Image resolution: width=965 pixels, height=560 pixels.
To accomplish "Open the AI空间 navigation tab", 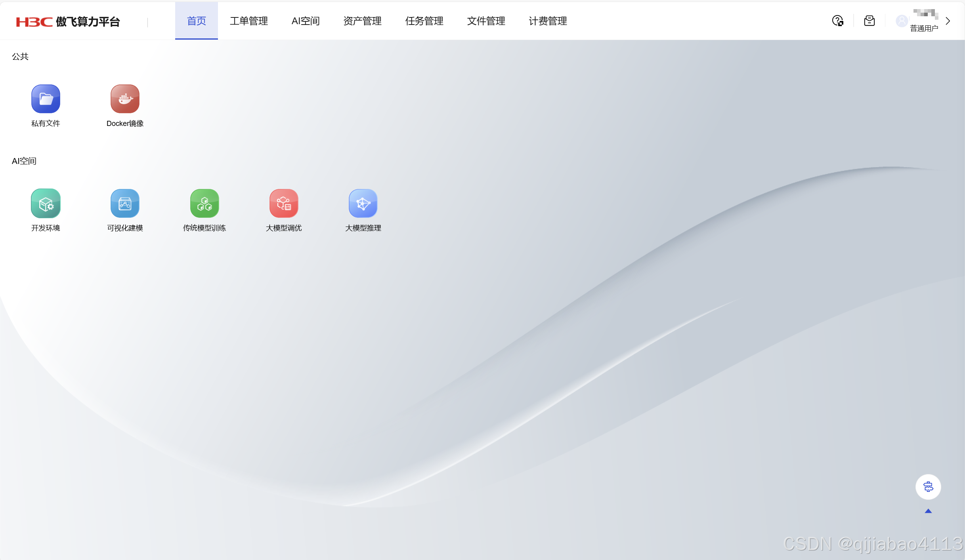I will (x=306, y=21).
